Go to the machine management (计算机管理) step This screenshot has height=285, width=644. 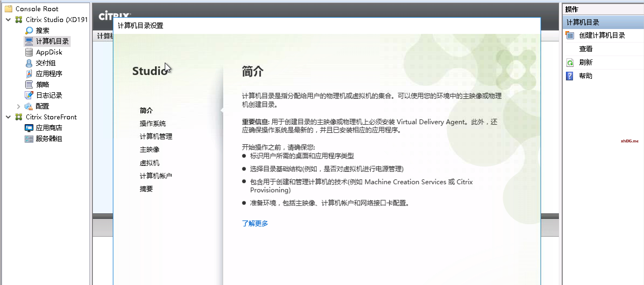click(x=156, y=136)
